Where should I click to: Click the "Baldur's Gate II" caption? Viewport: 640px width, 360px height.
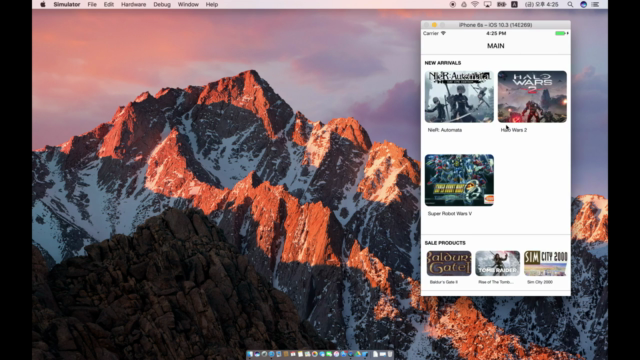point(444,282)
